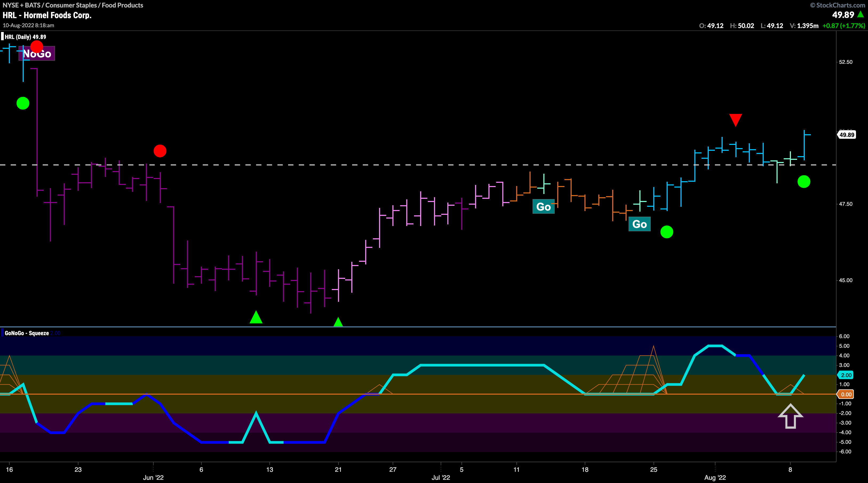Click the StockCharts.com copyright text
This screenshot has width=868, height=483.
(x=837, y=5)
